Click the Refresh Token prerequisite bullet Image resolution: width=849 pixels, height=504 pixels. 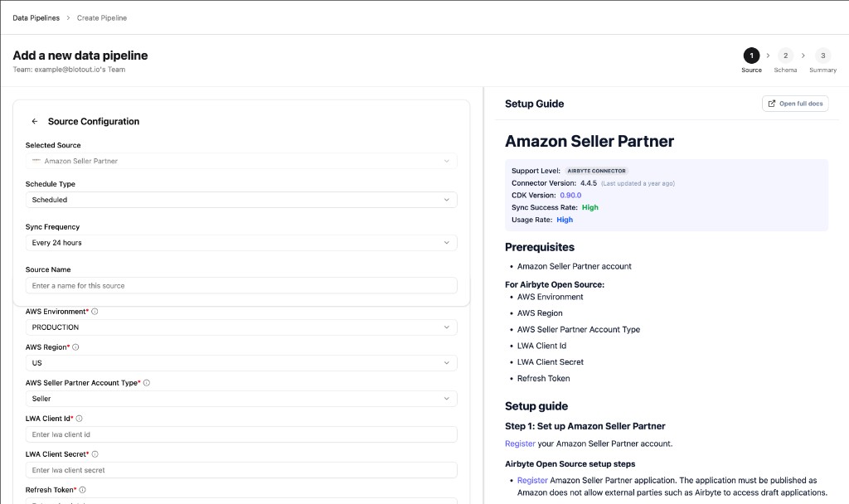point(544,378)
